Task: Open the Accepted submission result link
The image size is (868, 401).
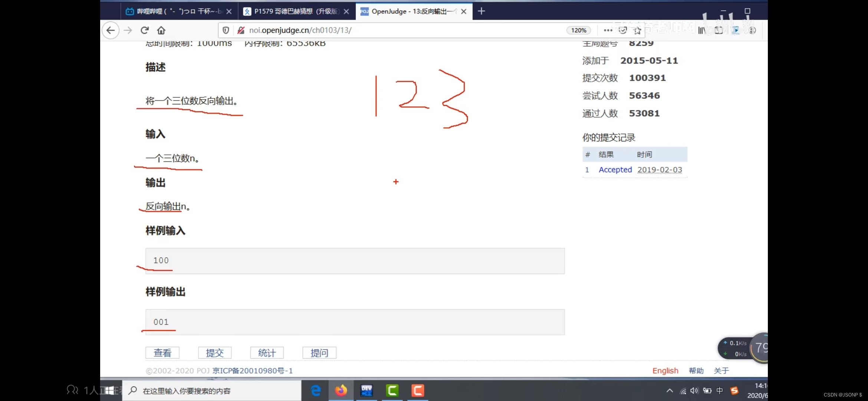Action: tap(615, 170)
